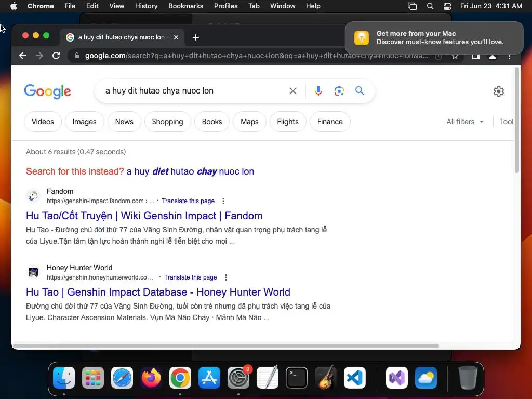Viewport: 532px width, 399px height.
Task: Open the macOS Control Center icon
Action: coord(447,6)
